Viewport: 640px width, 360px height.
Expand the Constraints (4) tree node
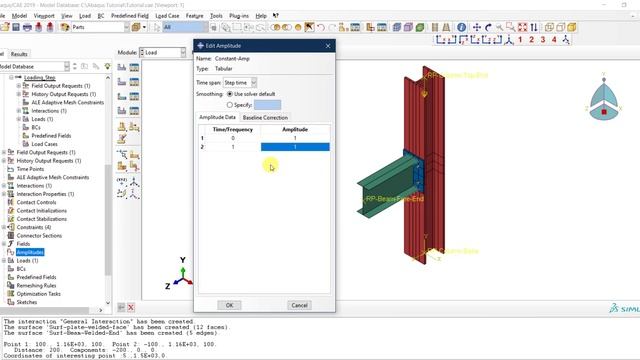point(4,227)
